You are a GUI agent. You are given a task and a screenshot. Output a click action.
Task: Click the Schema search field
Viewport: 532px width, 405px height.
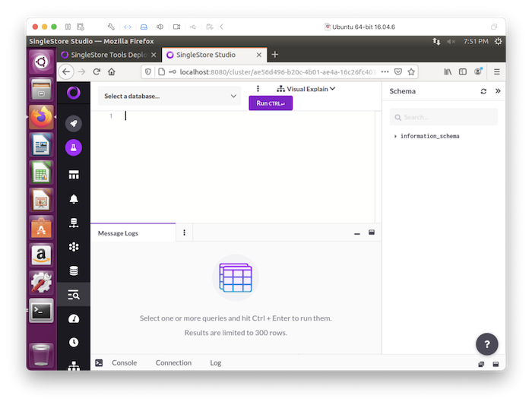point(443,117)
